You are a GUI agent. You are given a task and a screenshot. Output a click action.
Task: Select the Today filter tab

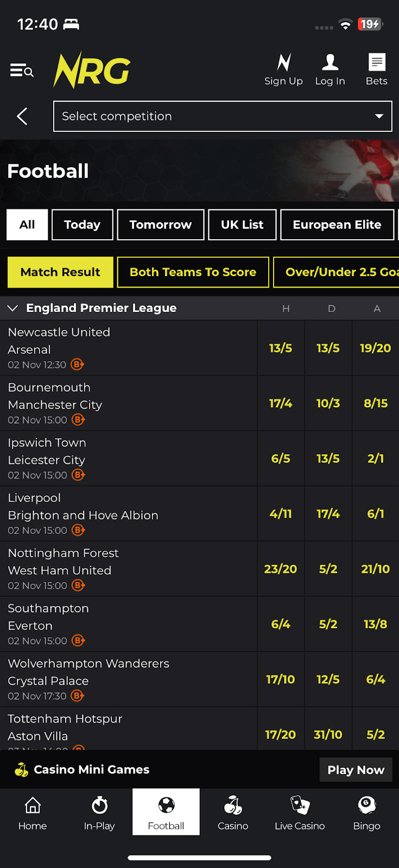[x=82, y=225]
